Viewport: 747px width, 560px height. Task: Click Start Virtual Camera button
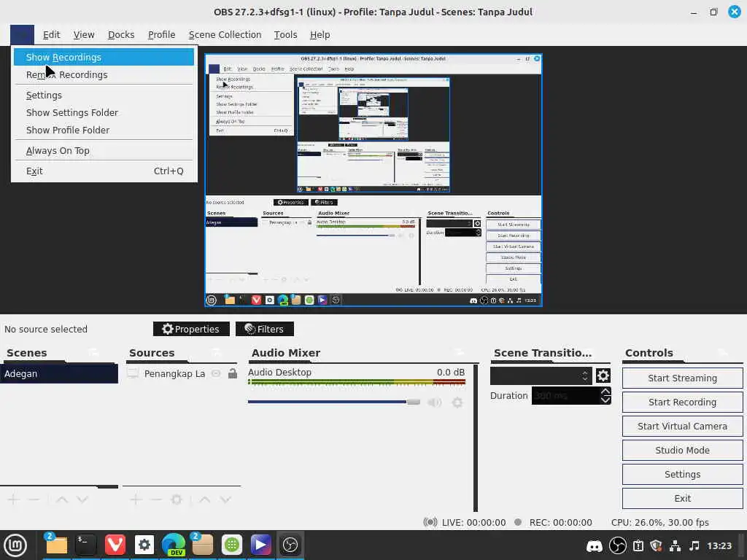pos(682,426)
